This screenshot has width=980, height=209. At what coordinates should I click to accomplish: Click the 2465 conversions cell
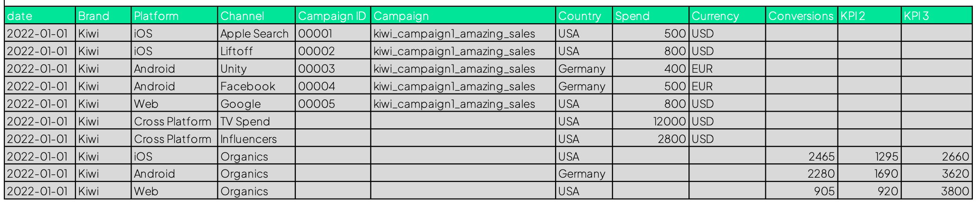tap(801, 157)
